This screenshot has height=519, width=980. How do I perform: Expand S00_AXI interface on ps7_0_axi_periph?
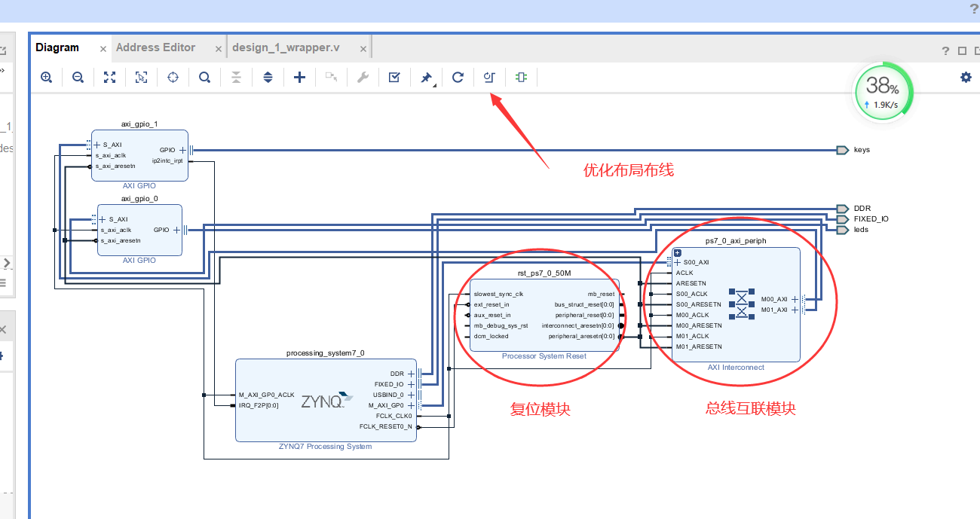(677, 262)
